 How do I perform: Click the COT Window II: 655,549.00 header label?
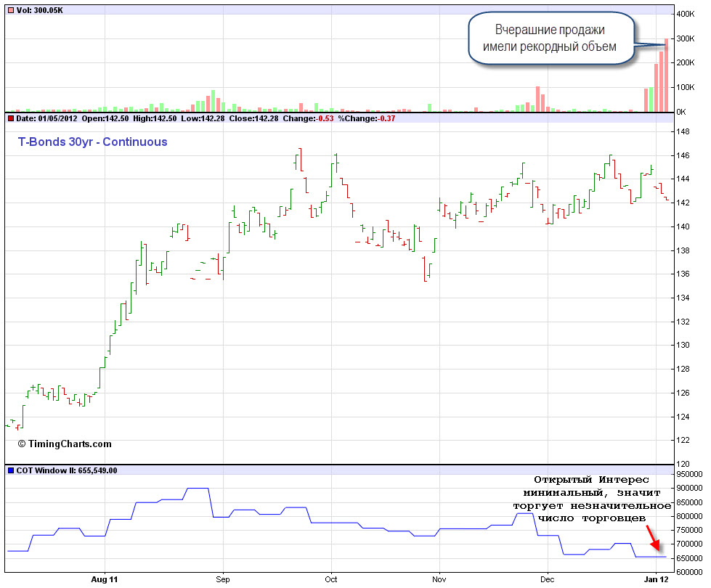click(66, 470)
